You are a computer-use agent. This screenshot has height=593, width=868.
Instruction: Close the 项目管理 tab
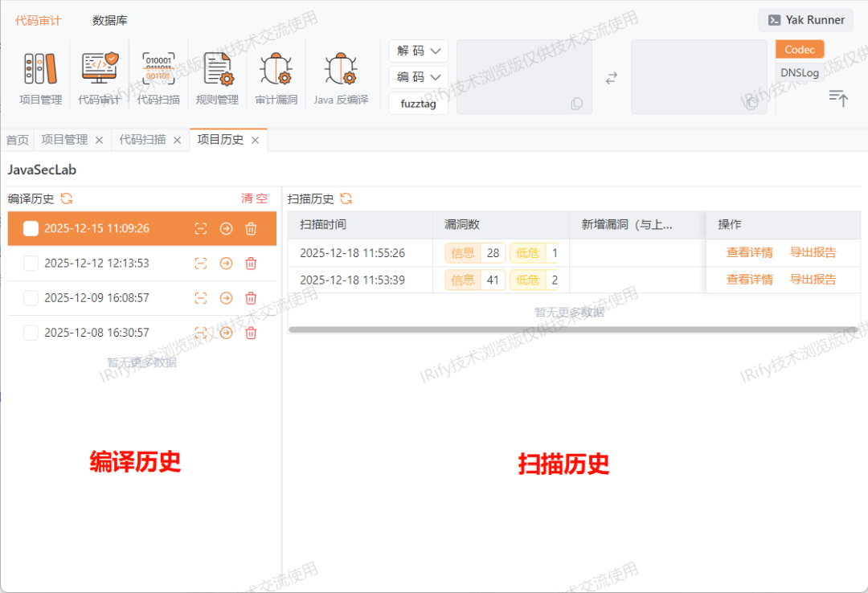tap(99, 140)
